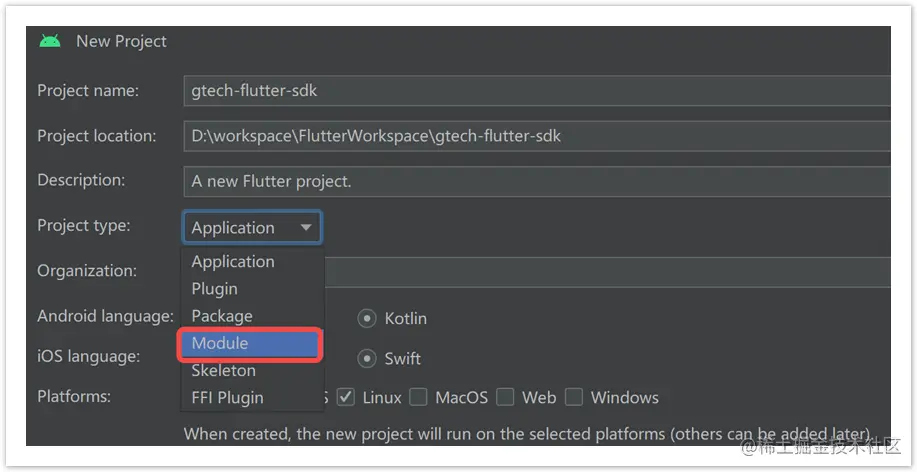Screen dimensions: 917x472
Task: Enable the MacOS platform checkbox
Action: coord(418,397)
